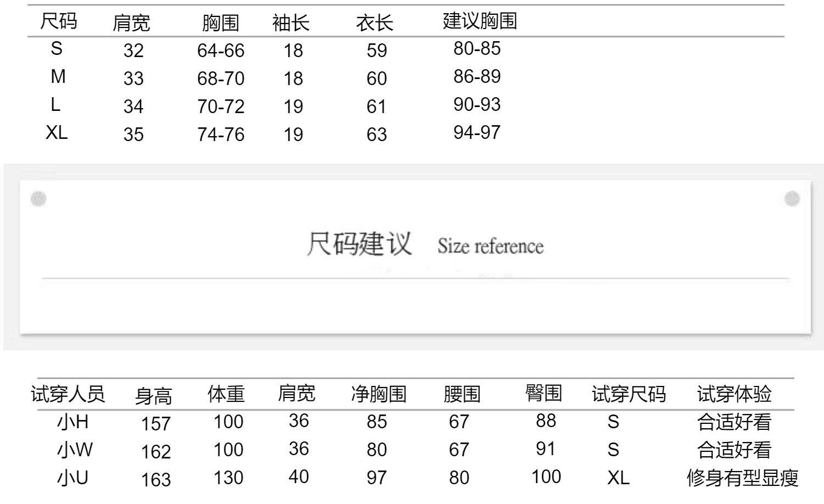The width and height of the screenshot is (824, 504).
Task: Select the 试穿体验 column header
Action: pos(734,394)
